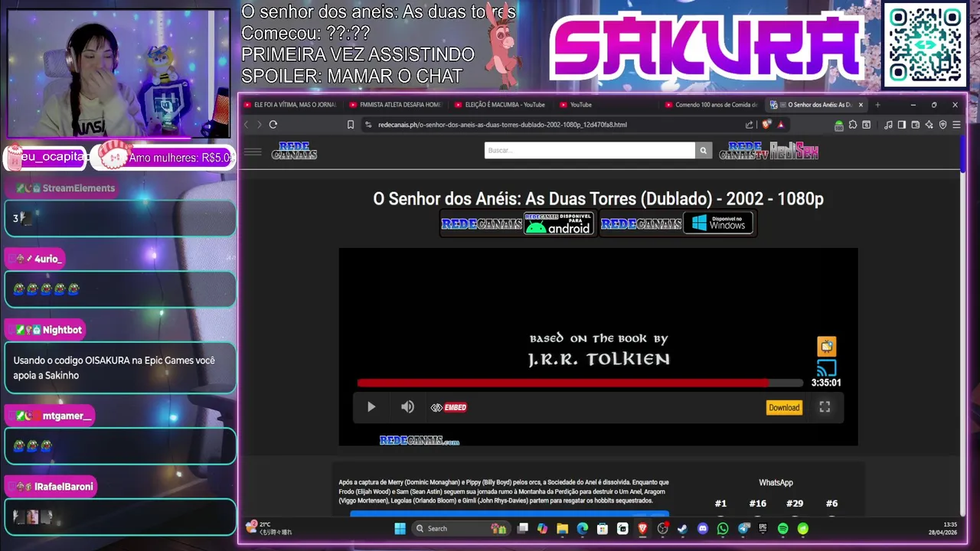
Task: Mute the video player volume
Action: pyautogui.click(x=407, y=407)
